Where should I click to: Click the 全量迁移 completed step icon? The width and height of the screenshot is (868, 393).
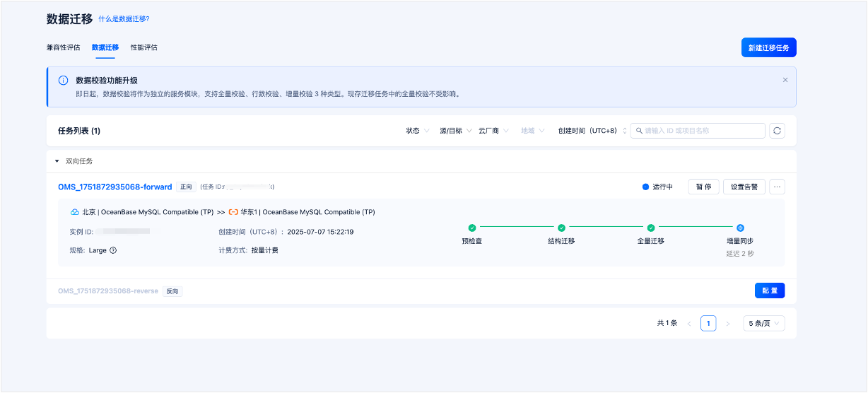pyautogui.click(x=651, y=228)
